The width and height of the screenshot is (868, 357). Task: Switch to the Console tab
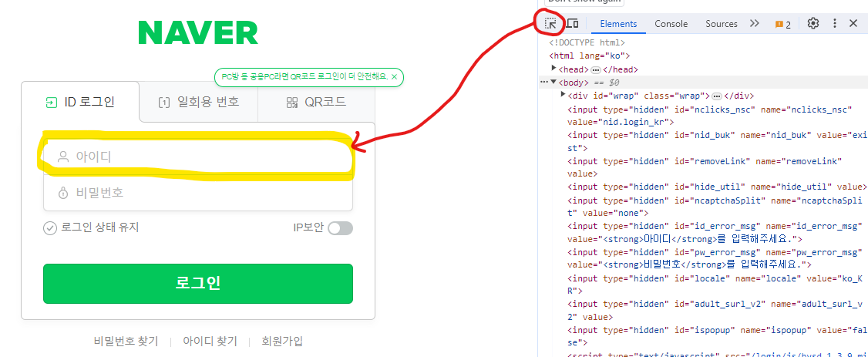point(671,24)
